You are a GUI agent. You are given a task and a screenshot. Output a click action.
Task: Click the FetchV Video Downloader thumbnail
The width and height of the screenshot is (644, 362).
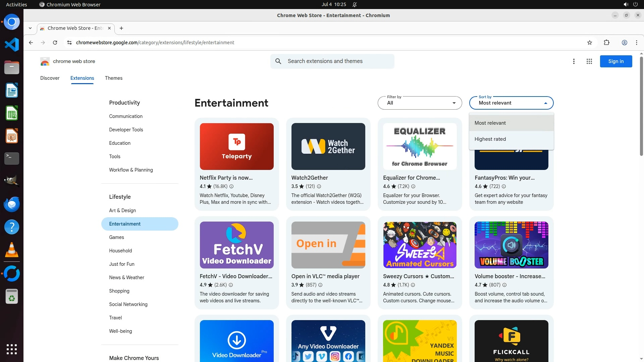click(236, 245)
